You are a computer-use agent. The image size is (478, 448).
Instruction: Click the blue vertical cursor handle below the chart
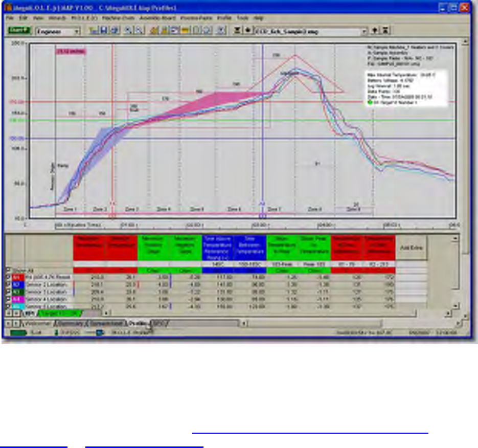click(x=262, y=216)
